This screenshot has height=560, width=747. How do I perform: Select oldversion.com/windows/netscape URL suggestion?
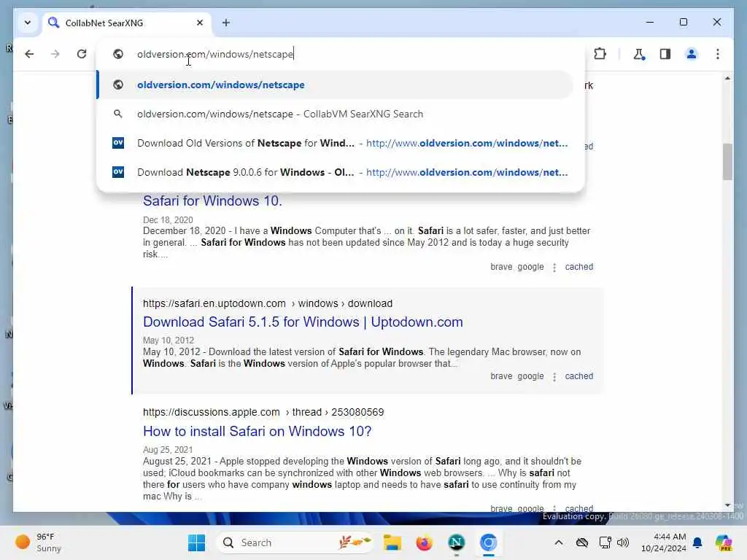[336, 85]
